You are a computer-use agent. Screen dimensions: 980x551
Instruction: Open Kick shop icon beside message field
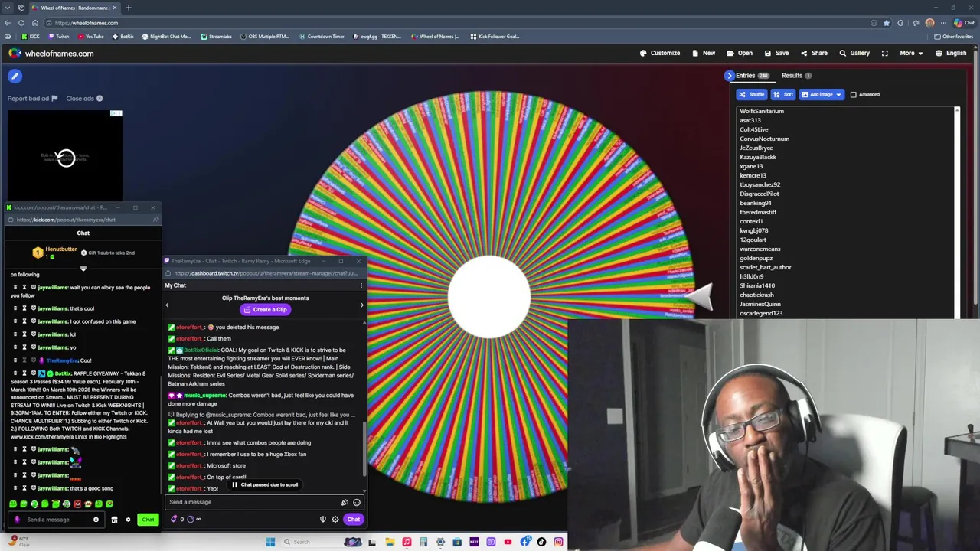click(114, 520)
